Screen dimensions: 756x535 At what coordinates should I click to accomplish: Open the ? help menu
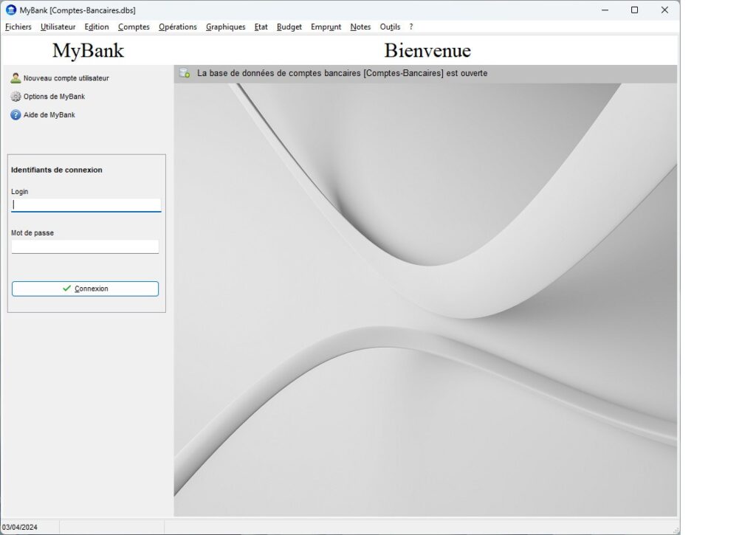[x=411, y=27]
